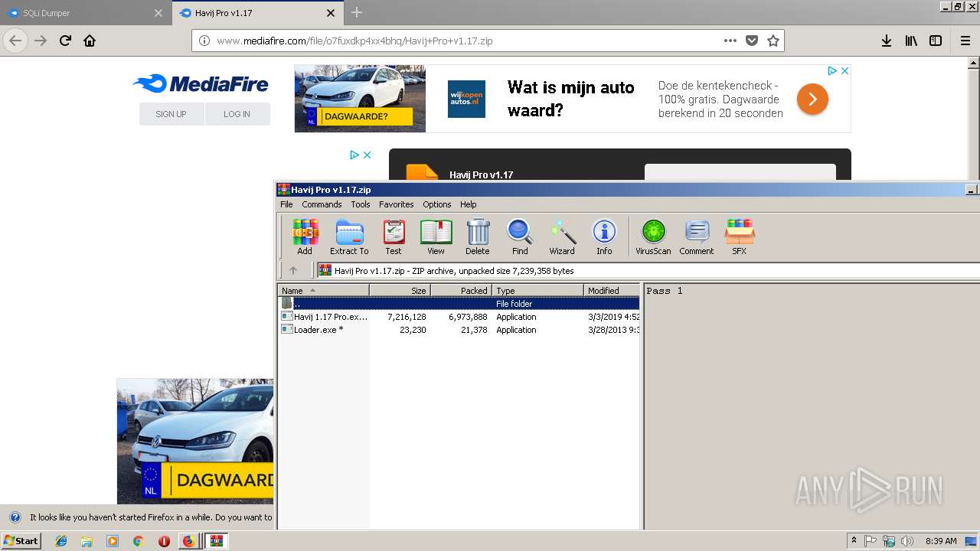
Task: Sort file list by Type column
Action: pyautogui.click(x=537, y=291)
